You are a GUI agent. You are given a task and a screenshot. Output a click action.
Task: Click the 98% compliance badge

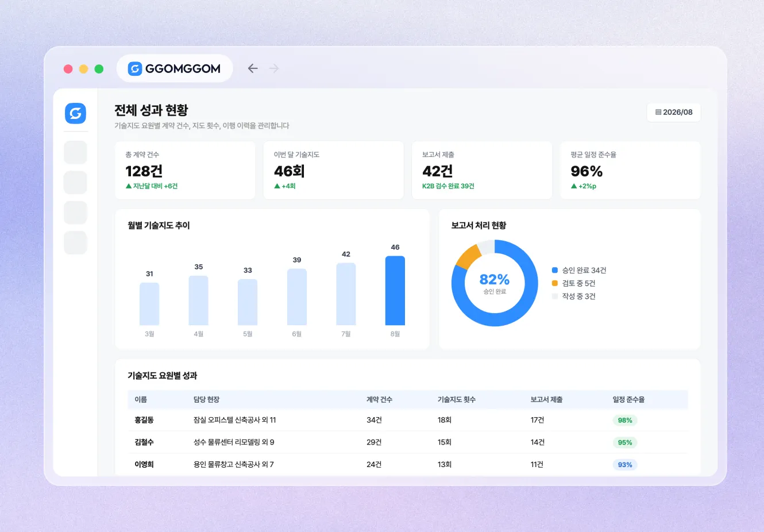click(625, 421)
